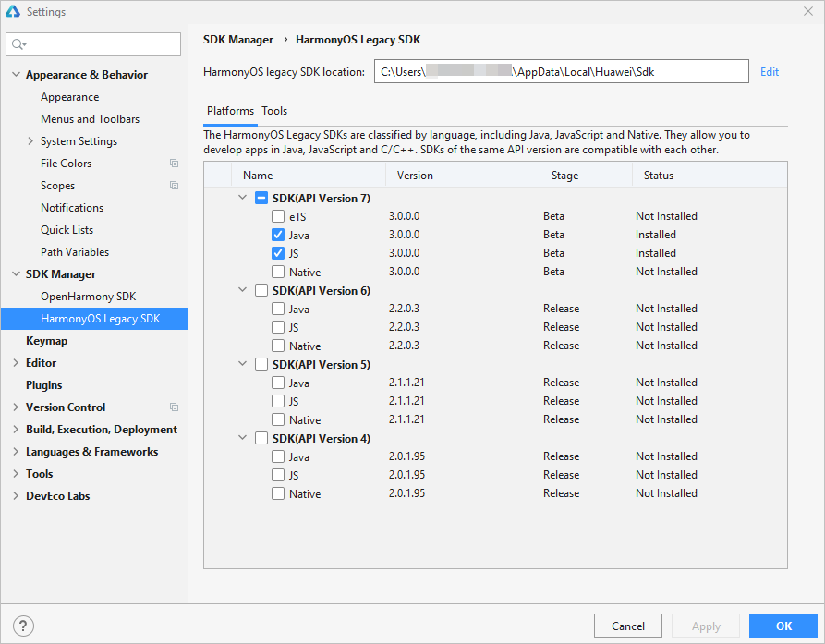Click the Version column header

coord(463,176)
